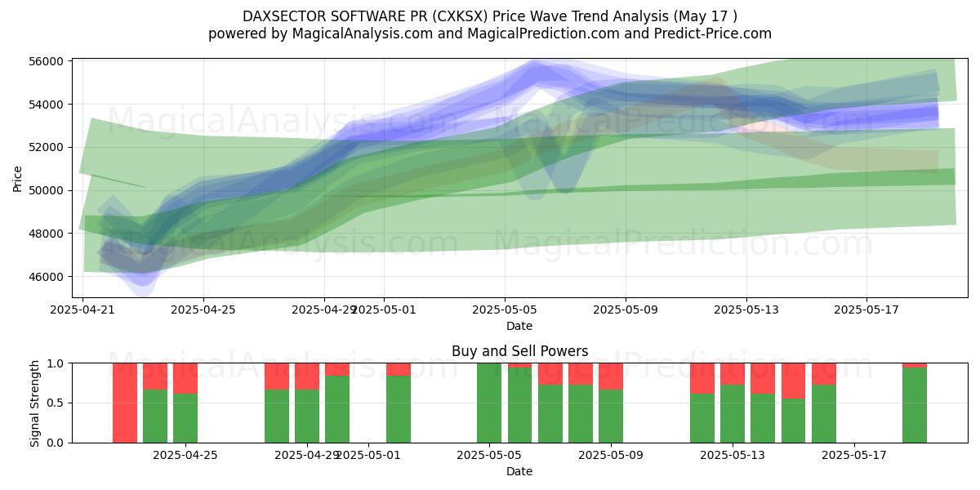Select the 0.5 tick on Signal Strength axis

(56, 403)
